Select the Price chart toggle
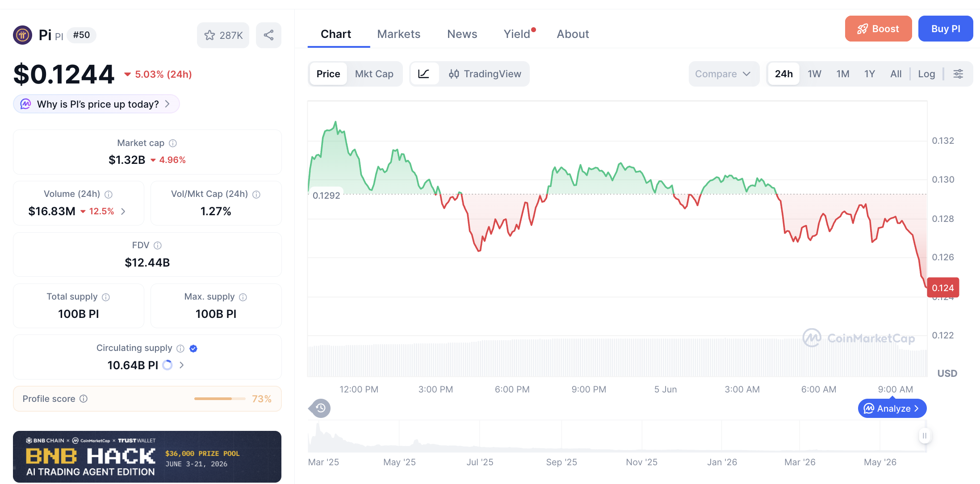This screenshot has width=980, height=484. coord(328,74)
